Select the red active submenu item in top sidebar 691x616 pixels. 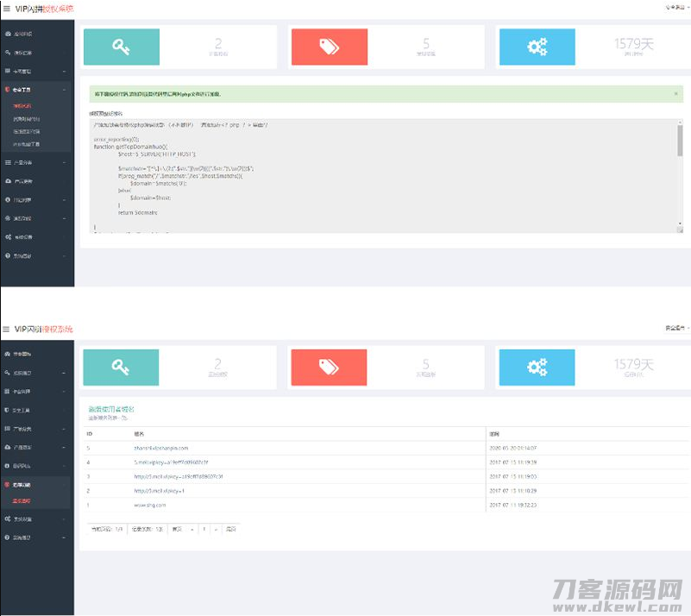click(x=28, y=106)
